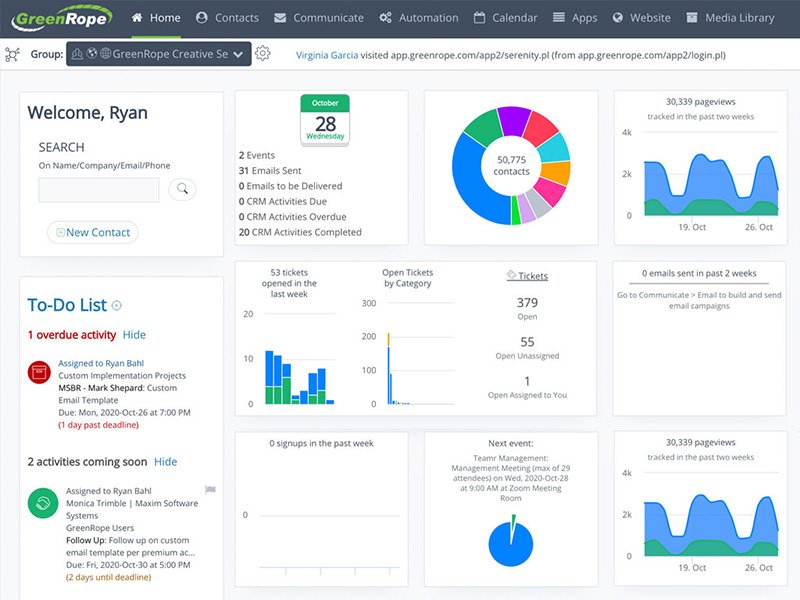Open the Tickets link in the tickets panel
Viewport: 800px width, 600px height.
[x=529, y=276]
